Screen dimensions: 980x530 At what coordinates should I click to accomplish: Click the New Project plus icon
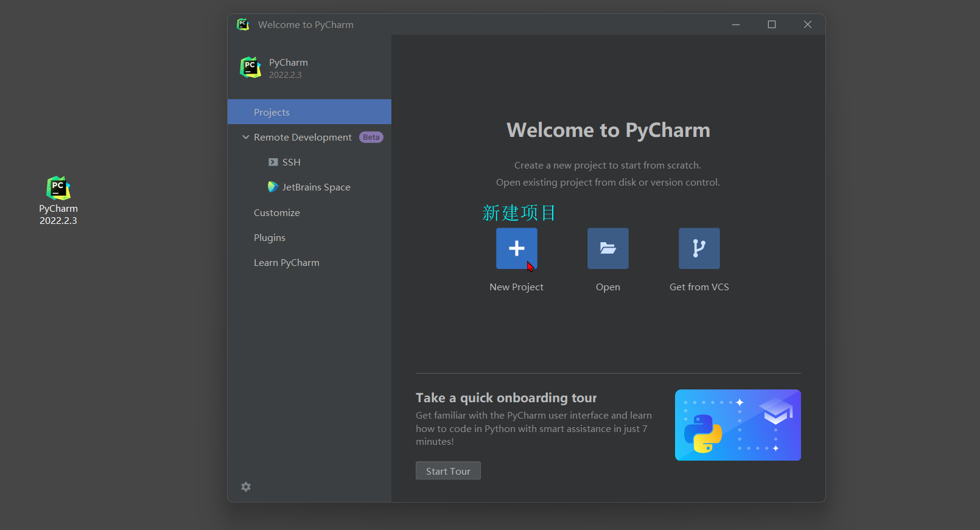coord(516,248)
